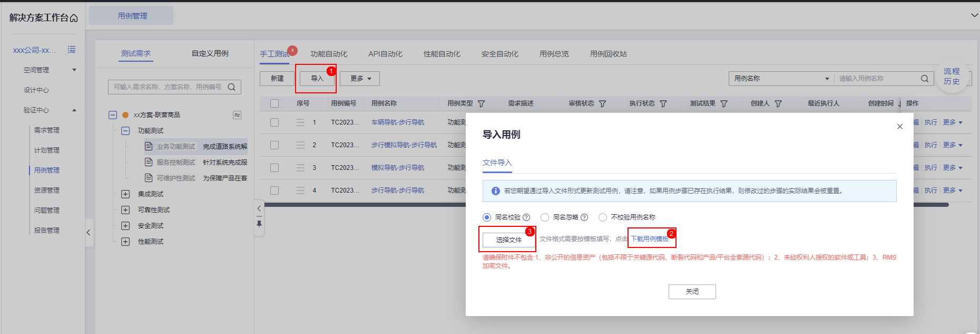Collapse tree panel with the left chevron handle
Viewport: 980px width, 334px height.
click(259, 208)
